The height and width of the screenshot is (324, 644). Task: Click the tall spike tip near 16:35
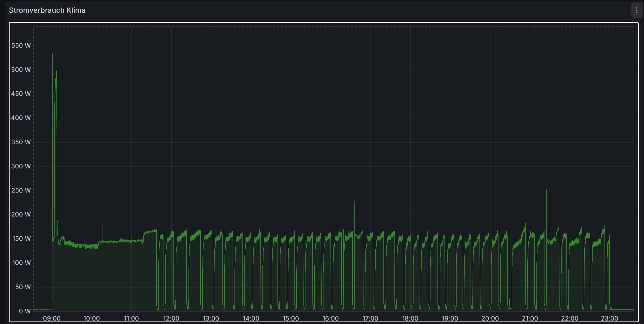pyautogui.click(x=355, y=195)
